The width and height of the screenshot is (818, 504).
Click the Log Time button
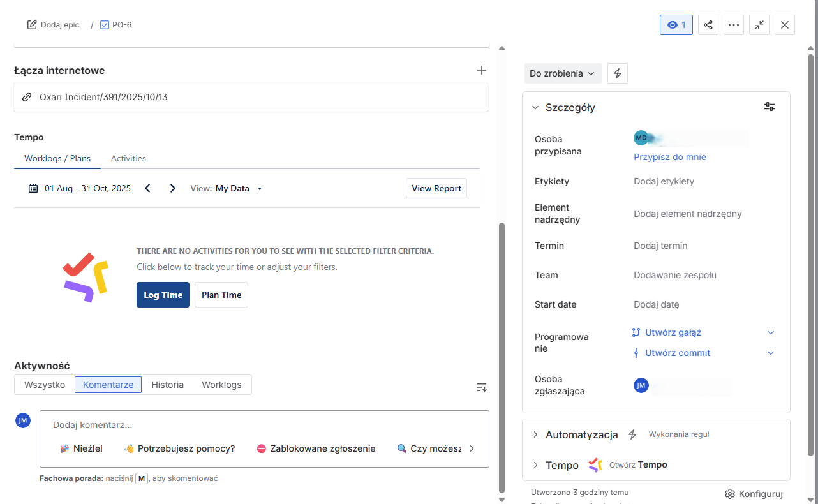pos(163,295)
